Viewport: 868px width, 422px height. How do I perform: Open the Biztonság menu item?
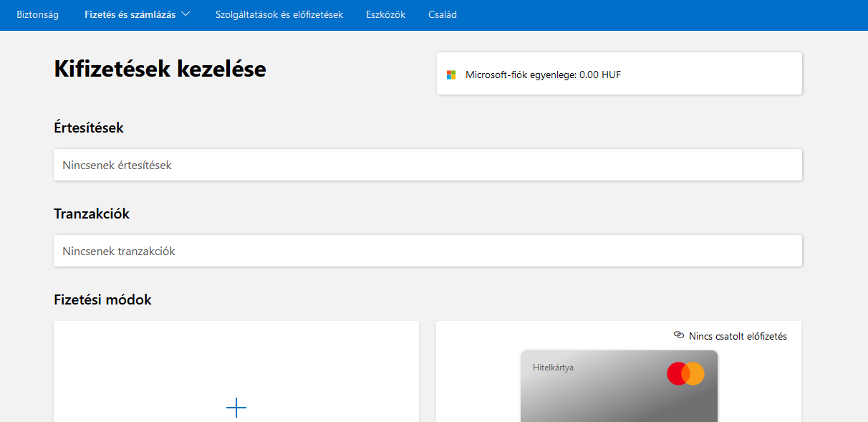(38, 14)
